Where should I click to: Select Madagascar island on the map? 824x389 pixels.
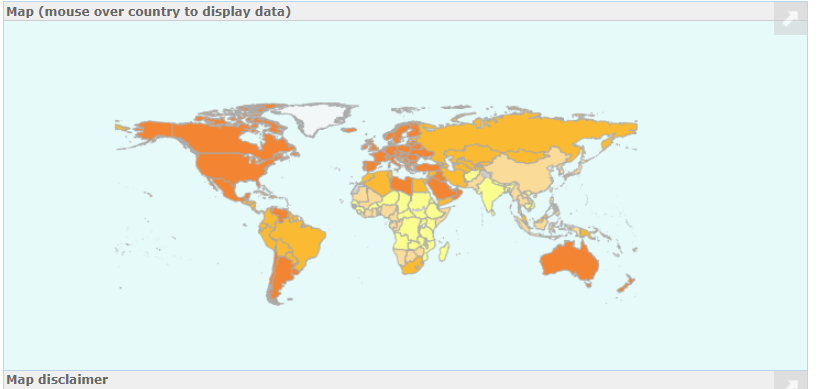(x=444, y=251)
